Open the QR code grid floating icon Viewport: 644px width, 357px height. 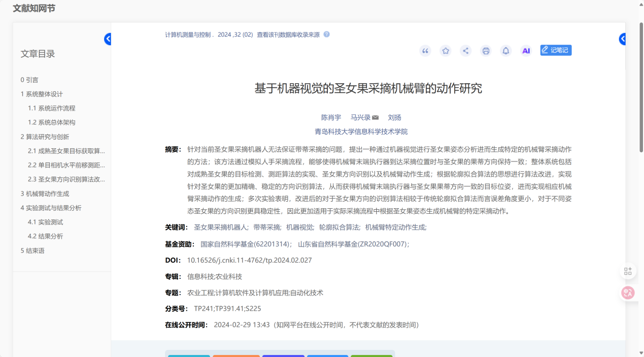628,271
